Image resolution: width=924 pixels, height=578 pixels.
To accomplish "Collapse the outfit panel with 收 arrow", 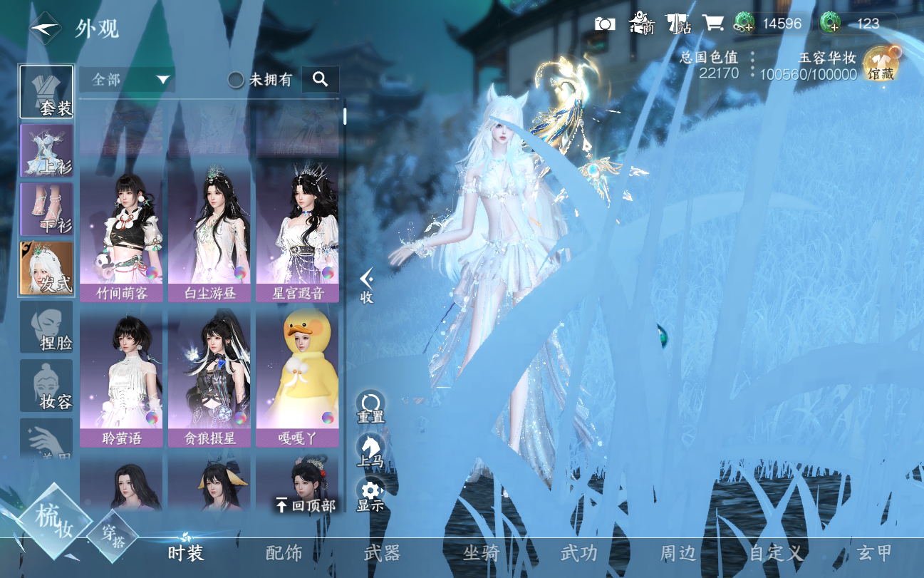I will tap(367, 287).
